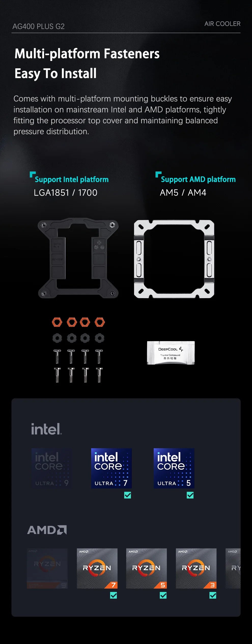This screenshot has width=252, height=644.
Task: Click the AMD Ryzen 5 badge
Action: pyautogui.click(x=147, y=568)
